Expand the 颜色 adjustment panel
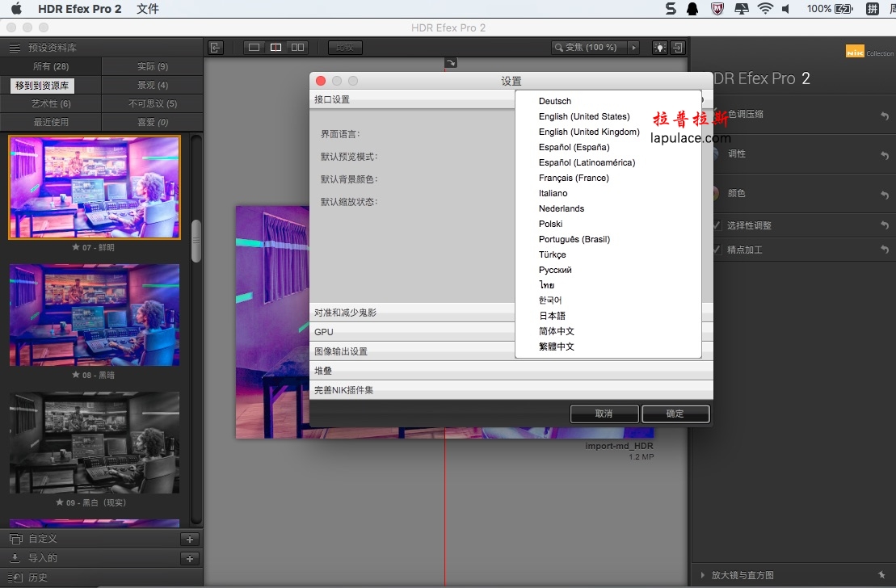Viewport: 896px width, 588px height. 737,193
